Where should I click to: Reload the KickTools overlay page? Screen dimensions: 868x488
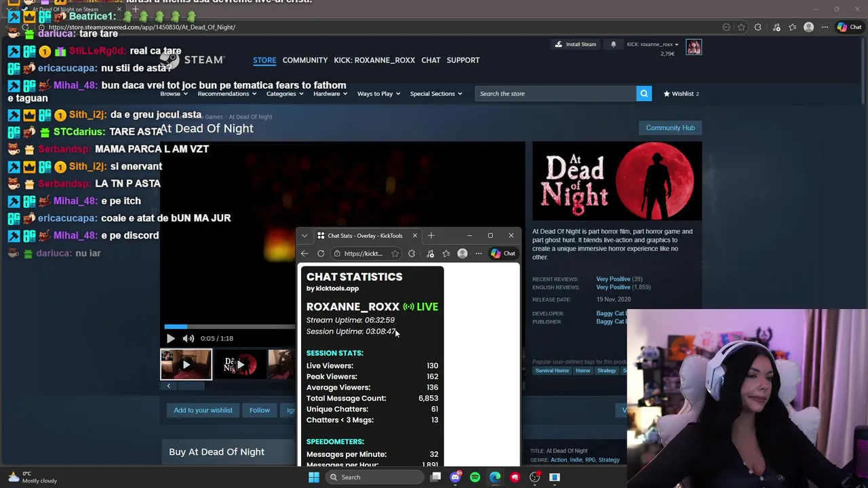pyautogui.click(x=321, y=253)
